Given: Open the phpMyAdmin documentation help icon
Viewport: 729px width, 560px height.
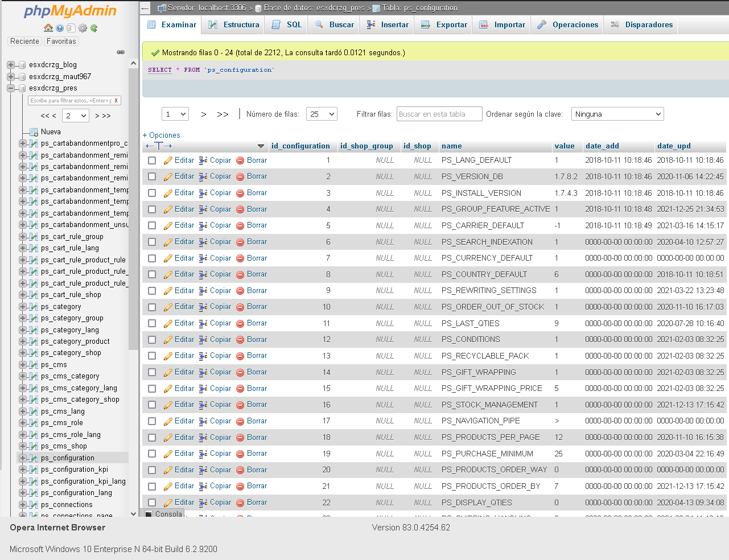Looking at the screenshot, I should (x=60, y=28).
